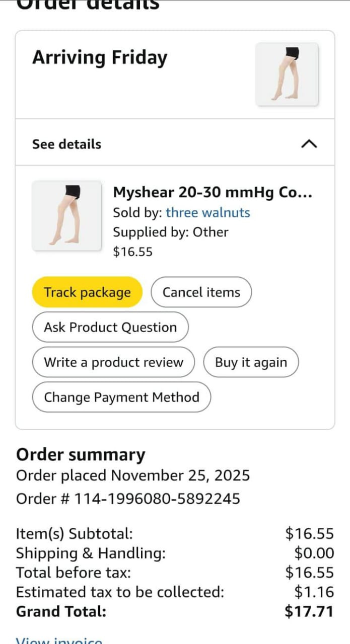The height and width of the screenshot is (644, 350).
Task: Click the Order summary heading
Action: click(81, 455)
